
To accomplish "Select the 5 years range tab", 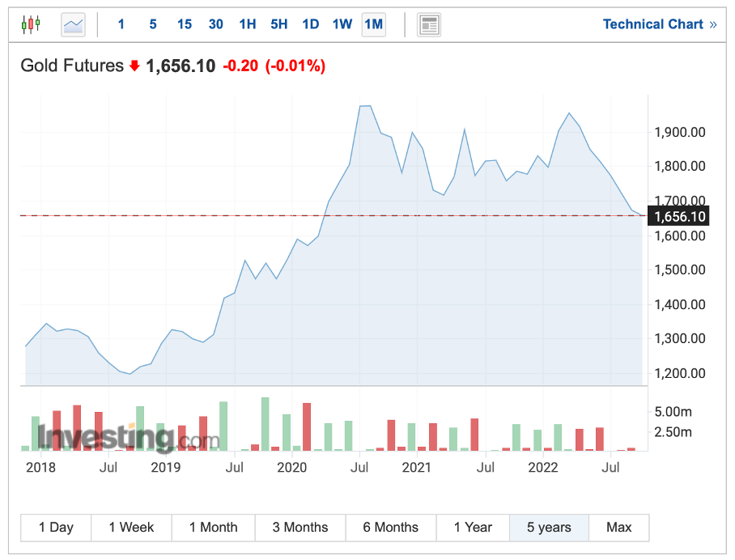I will pyautogui.click(x=549, y=528).
